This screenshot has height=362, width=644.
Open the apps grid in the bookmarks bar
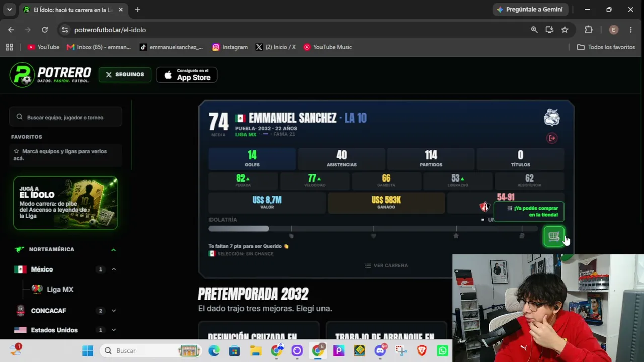pos(9,47)
